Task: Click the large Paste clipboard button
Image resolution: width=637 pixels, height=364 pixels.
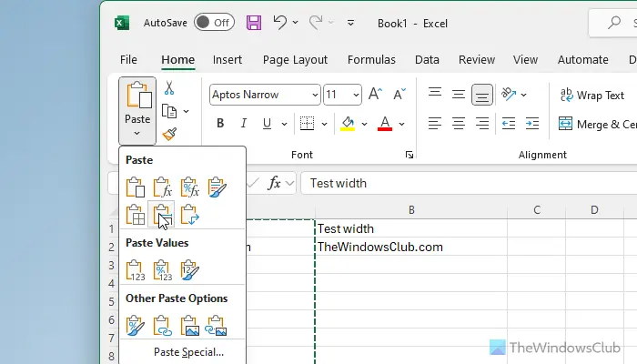Action: click(x=137, y=96)
